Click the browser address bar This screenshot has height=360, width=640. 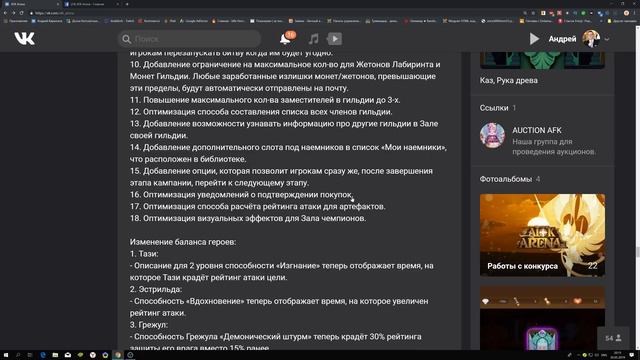click(x=273, y=13)
